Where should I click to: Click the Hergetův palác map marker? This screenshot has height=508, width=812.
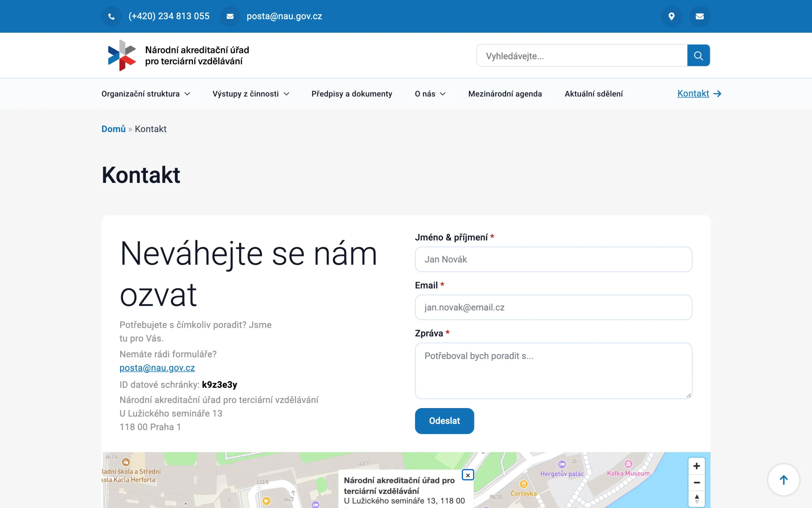[x=562, y=464]
